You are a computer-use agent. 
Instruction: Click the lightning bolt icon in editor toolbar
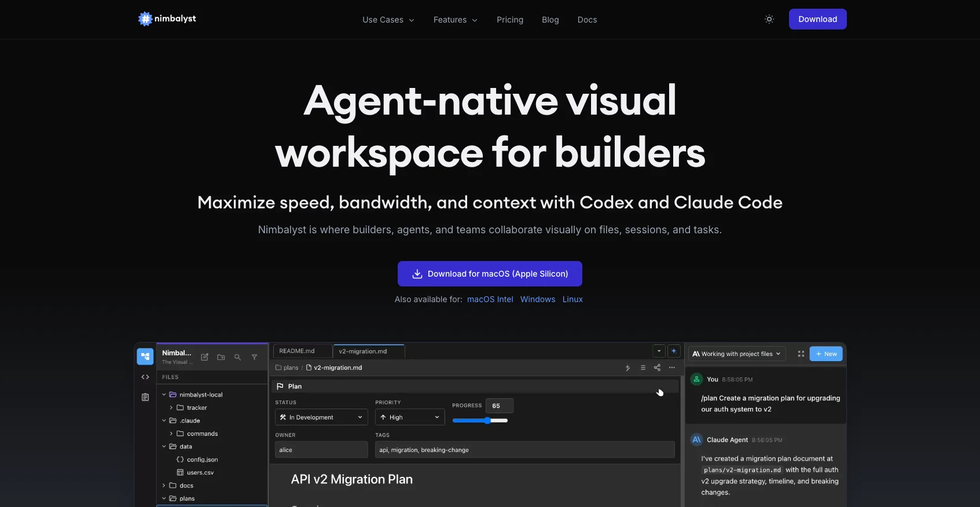pyautogui.click(x=627, y=368)
